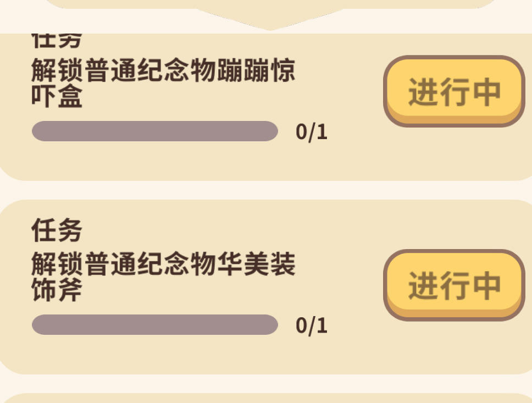Screen dimensions: 532x403
Task: Click the downward pointer notch at top
Action: coord(269,21)
